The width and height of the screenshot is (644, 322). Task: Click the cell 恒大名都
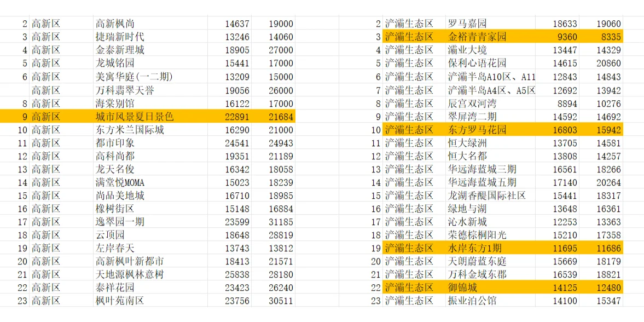pyautogui.click(x=490, y=156)
